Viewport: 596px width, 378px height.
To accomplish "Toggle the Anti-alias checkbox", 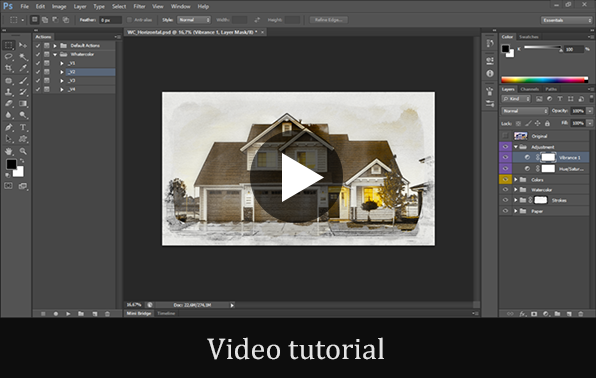I will (x=129, y=20).
